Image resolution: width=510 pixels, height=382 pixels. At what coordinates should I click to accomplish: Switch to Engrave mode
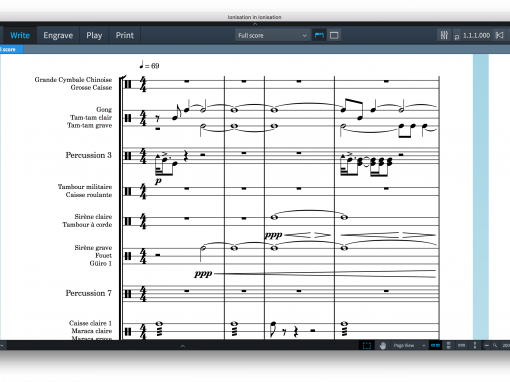point(58,35)
